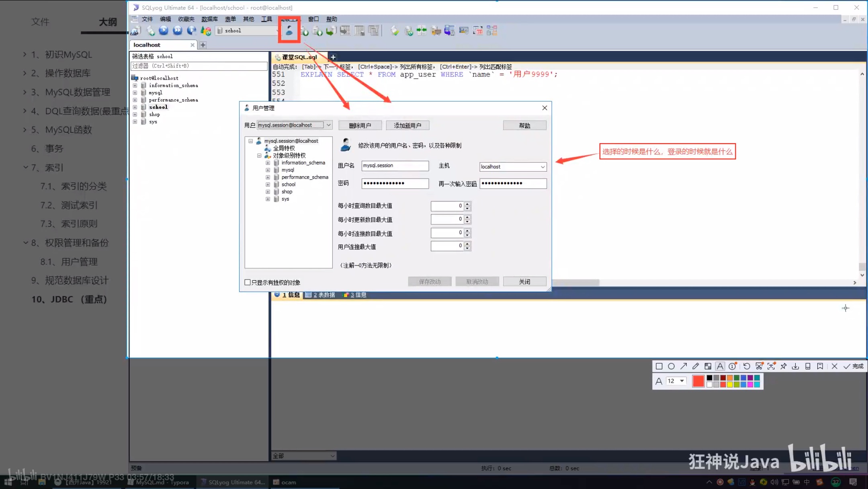Image resolution: width=868 pixels, height=489 pixels.
Task: Open the host dropdown showing localhost
Action: point(542,167)
